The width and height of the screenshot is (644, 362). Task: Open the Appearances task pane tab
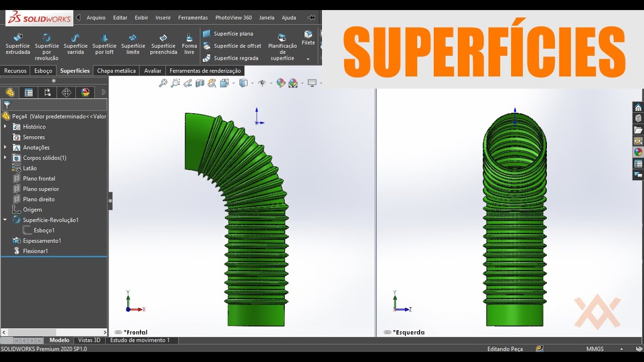coord(638,152)
